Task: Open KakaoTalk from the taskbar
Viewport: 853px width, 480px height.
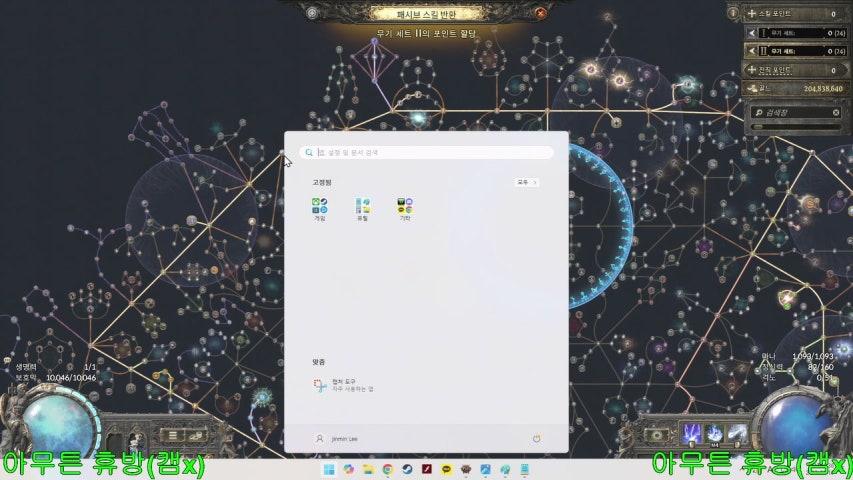Action: (446, 469)
